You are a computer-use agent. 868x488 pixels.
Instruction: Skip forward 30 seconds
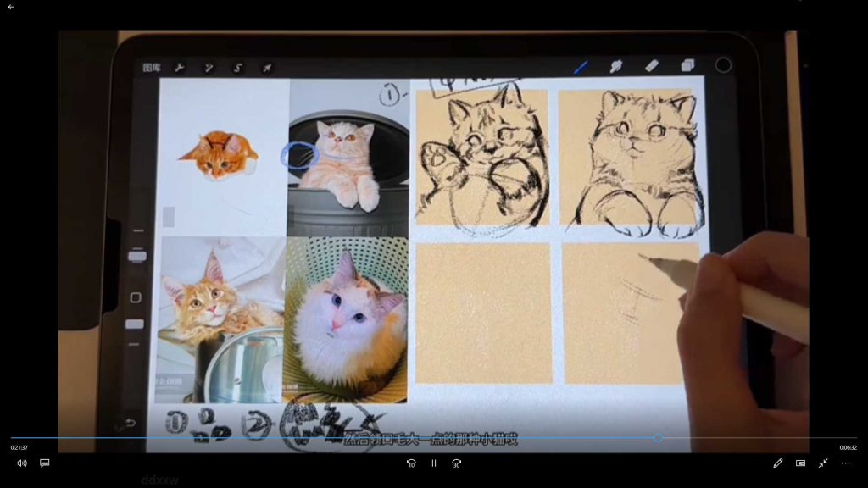457,463
